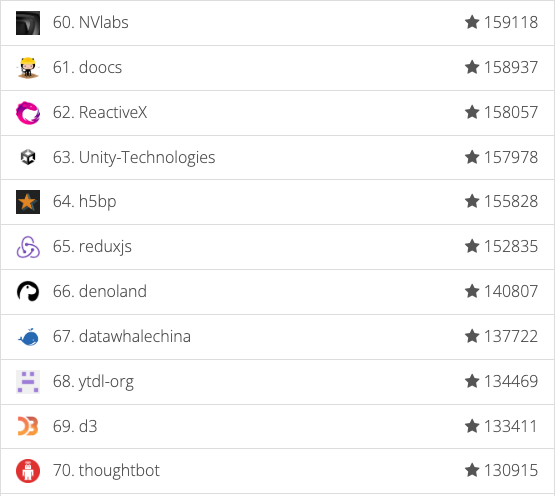The width and height of the screenshot is (555, 496).
Task: Select the 67. datawhalechina entry
Action: click(122, 336)
